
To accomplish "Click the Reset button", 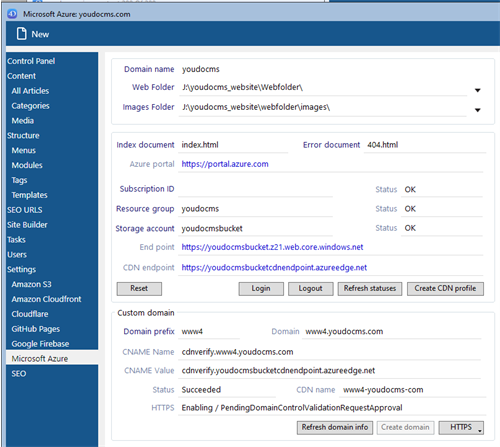I will tap(139, 289).
